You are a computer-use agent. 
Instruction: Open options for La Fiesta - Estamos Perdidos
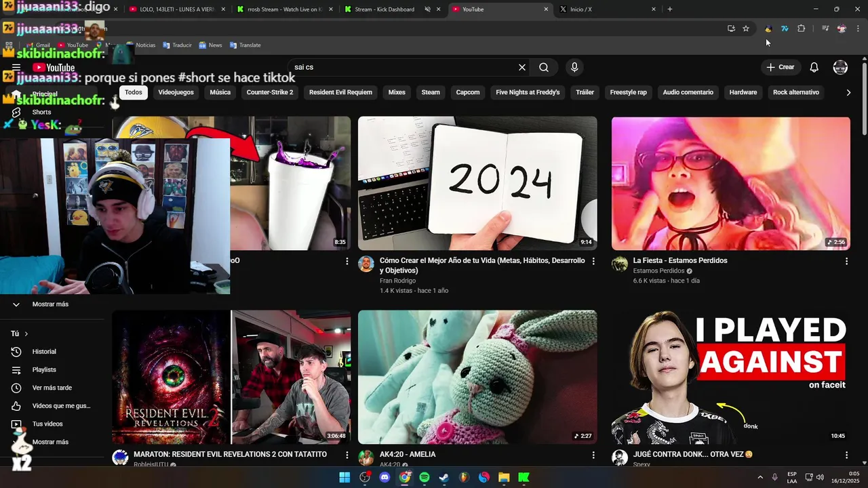pos(846,261)
